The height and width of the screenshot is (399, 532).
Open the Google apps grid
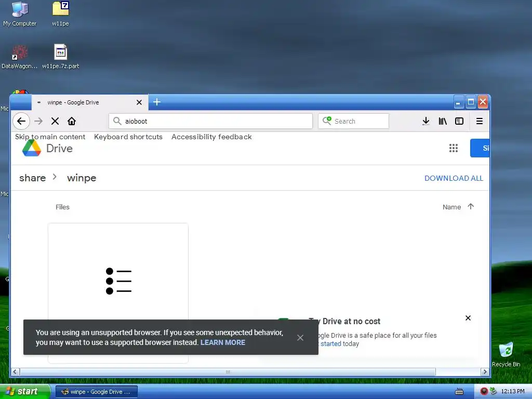tap(453, 148)
